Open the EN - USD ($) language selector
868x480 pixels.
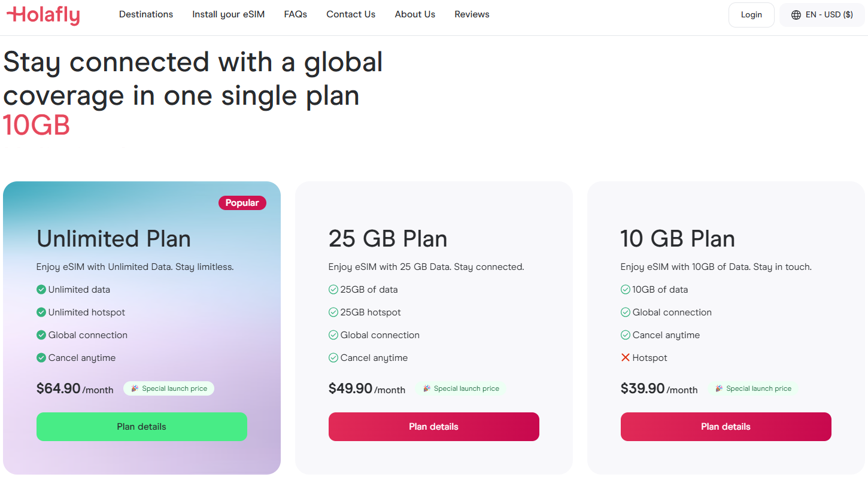coord(822,15)
